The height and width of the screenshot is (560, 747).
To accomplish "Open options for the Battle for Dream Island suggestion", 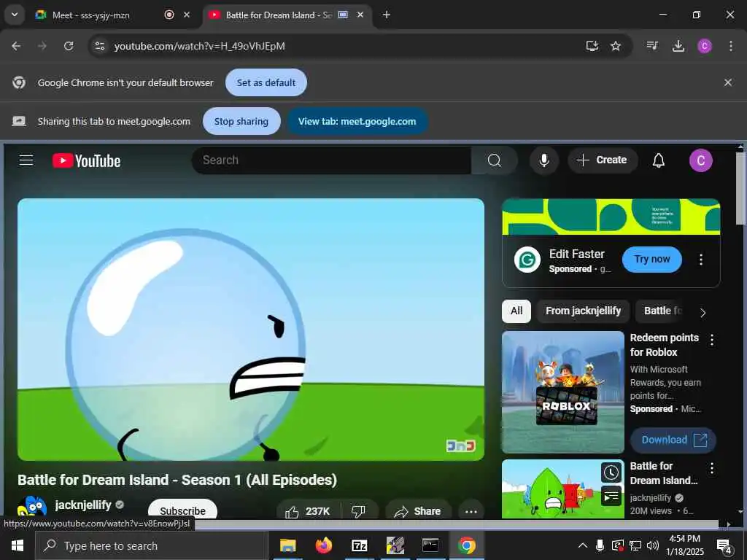I will 712,468.
